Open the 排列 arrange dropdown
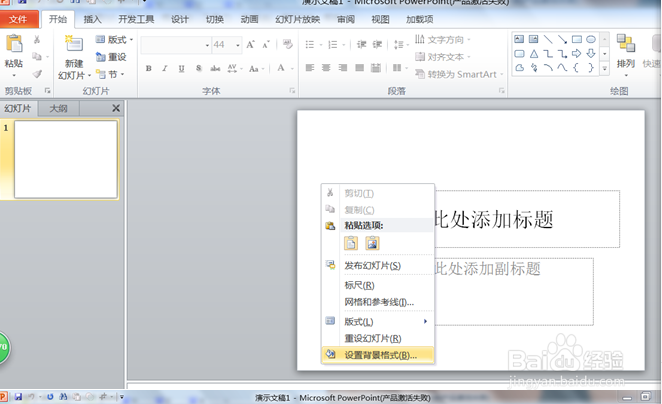662x404 pixels. pos(626,55)
